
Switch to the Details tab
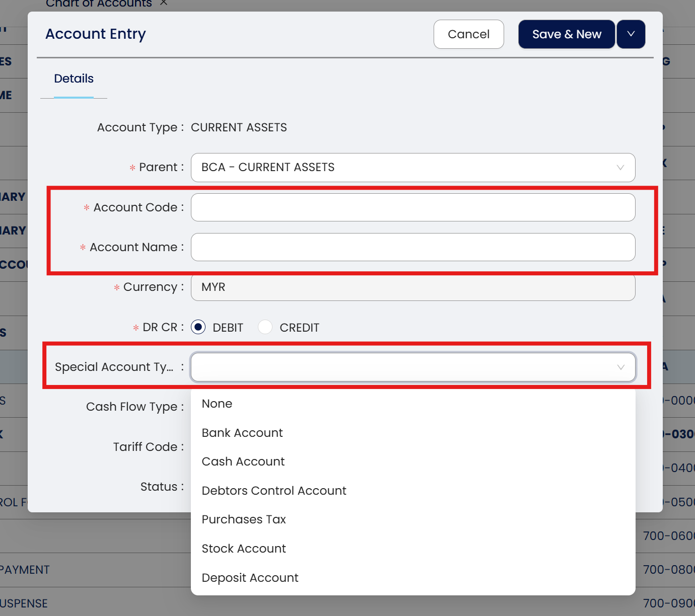click(x=74, y=79)
